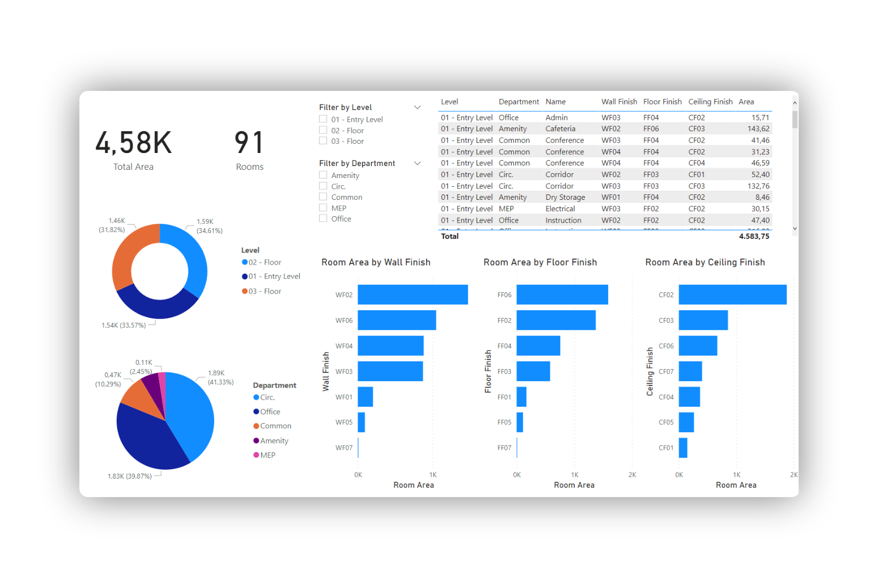This screenshot has height=588, width=880.
Task: Select the pink MEP legend marker
Action: 256,455
